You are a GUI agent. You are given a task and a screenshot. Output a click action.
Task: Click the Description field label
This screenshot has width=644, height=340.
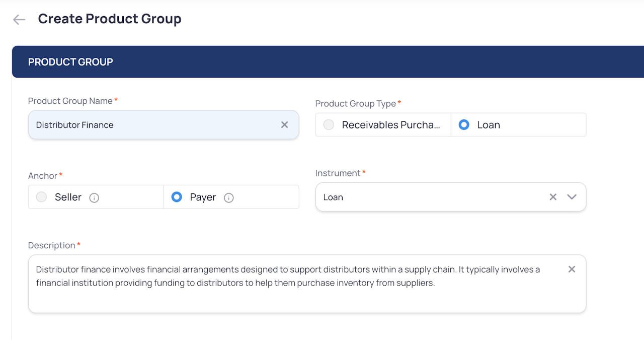[x=52, y=245]
